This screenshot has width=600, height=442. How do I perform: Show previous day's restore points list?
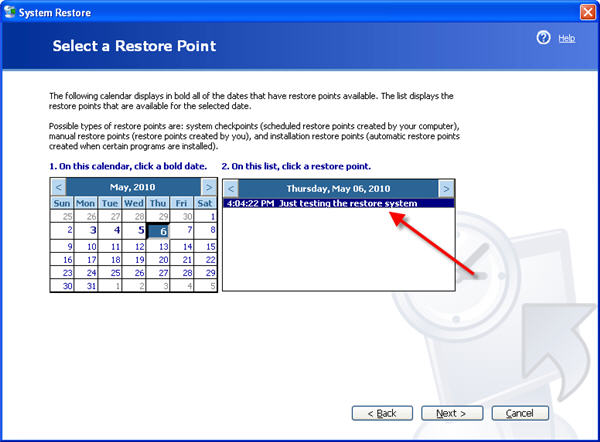click(x=230, y=188)
